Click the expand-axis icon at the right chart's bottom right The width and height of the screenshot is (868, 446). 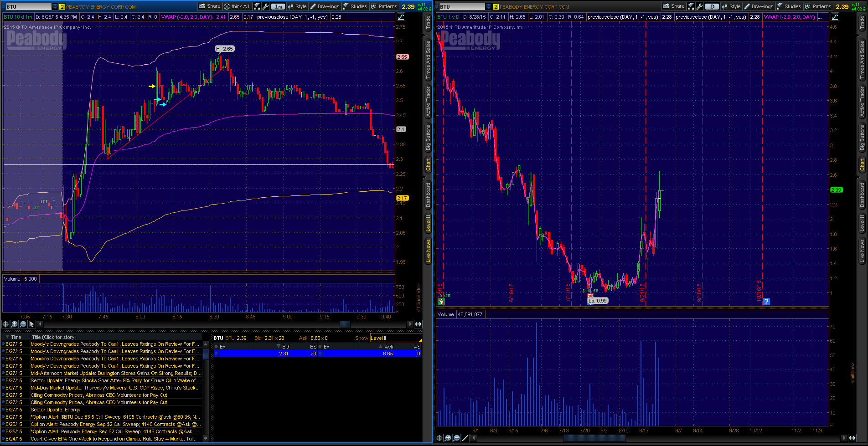(852, 438)
